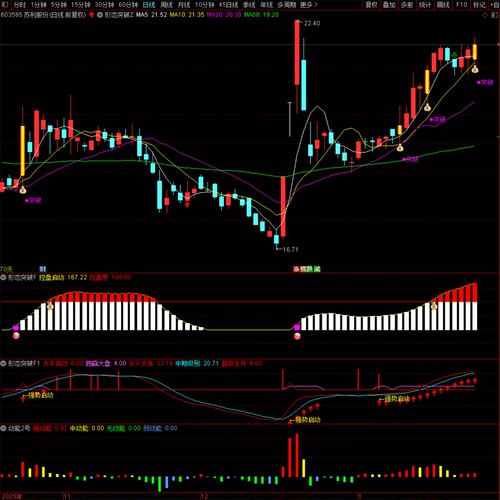The width and height of the screenshot is (500, 500).
Task: Open the 形态突破Z indicator dropdown arrow
Action: (100, 15)
